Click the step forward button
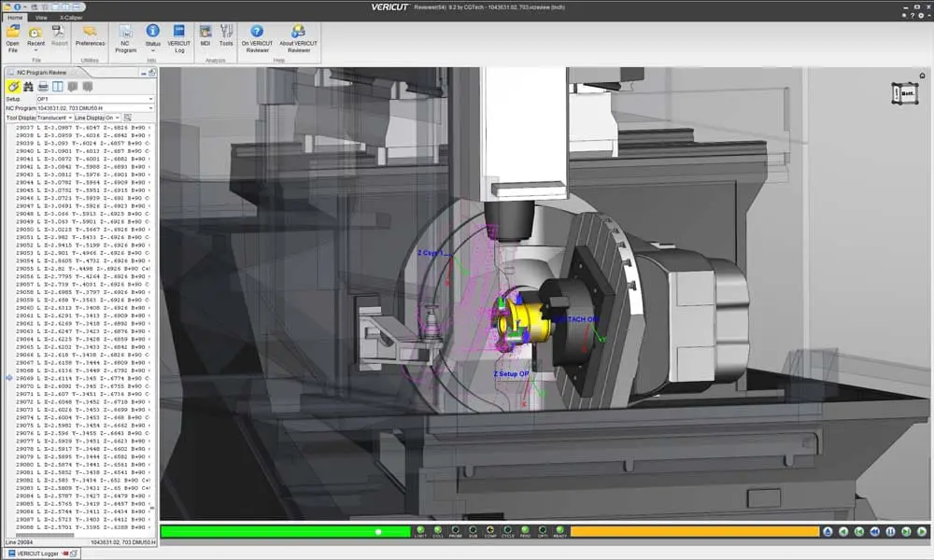 (x=906, y=531)
